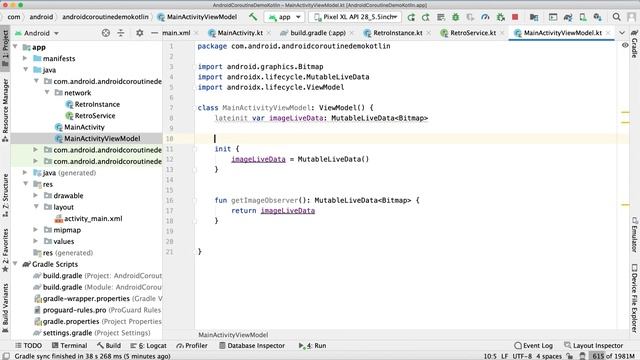
Task: Open the 4: Run tool window
Action: [312, 346]
